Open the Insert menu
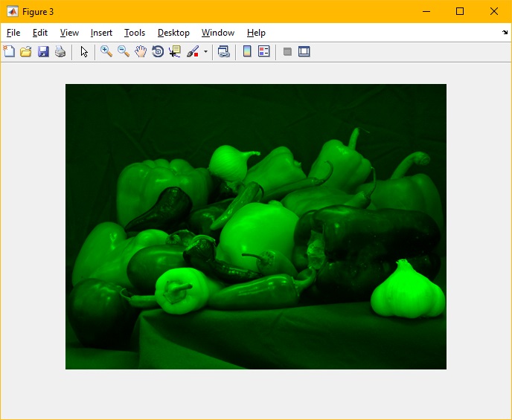Viewport: 512px width, 420px height. coord(101,33)
